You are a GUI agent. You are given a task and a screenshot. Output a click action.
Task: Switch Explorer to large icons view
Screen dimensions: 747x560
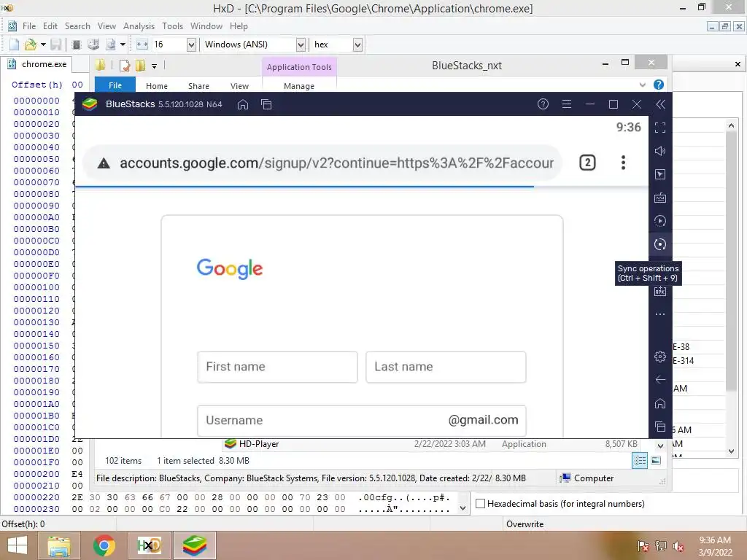(656, 461)
